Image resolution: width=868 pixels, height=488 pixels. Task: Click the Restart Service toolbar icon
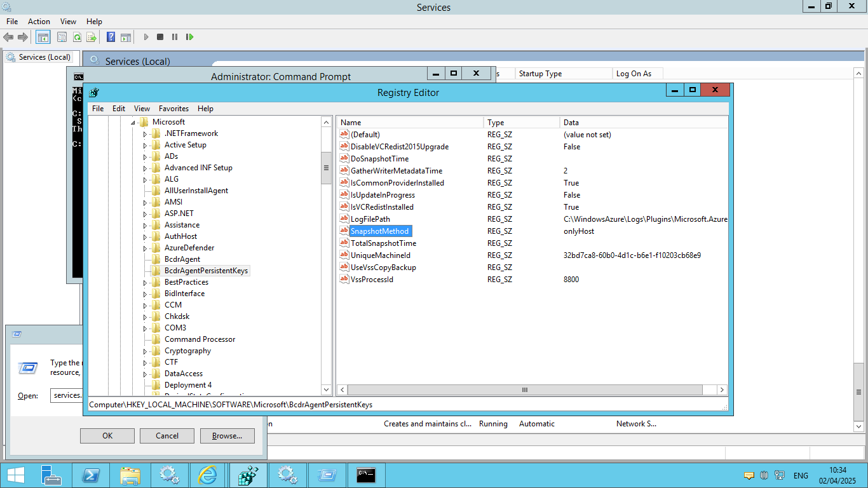pyautogui.click(x=189, y=37)
